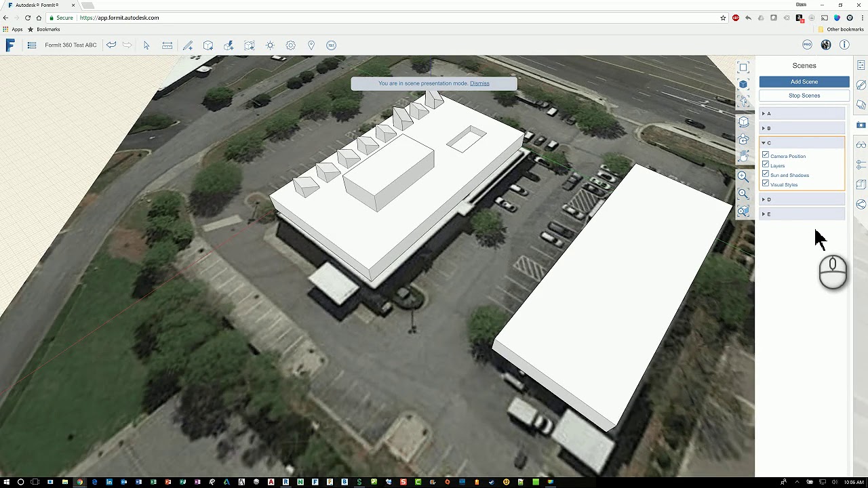Open the Bookmarks folder in bookmarks bar
The image size is (868, 488).
click(x=43, y=30)
